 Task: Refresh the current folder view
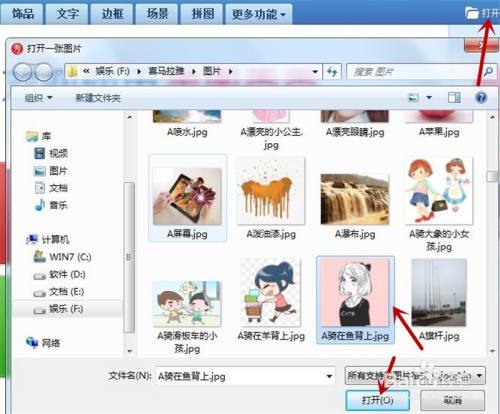(x=332, y=71)
